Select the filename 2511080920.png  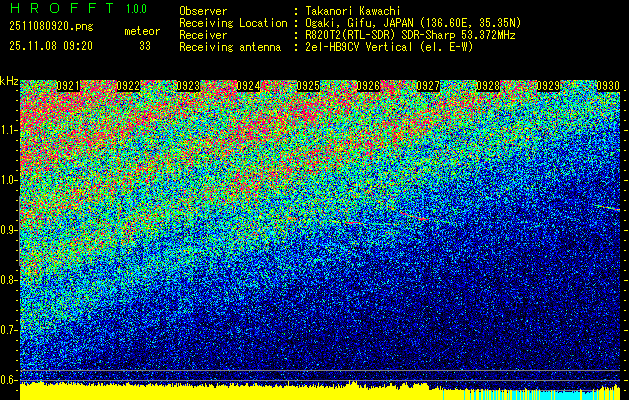[x=51, y=27]
